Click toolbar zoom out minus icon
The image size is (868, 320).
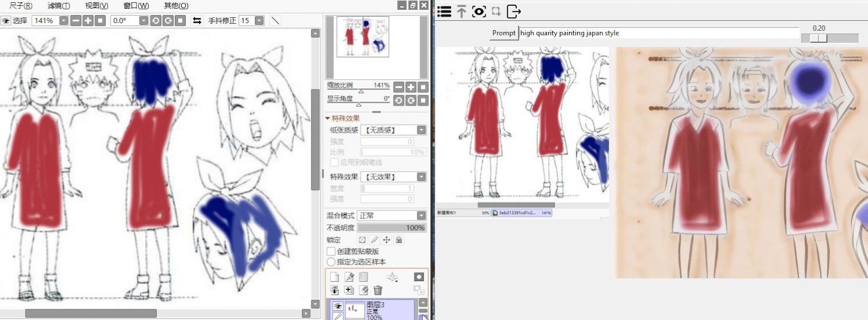pyautogui.click(x=75, y=21)
